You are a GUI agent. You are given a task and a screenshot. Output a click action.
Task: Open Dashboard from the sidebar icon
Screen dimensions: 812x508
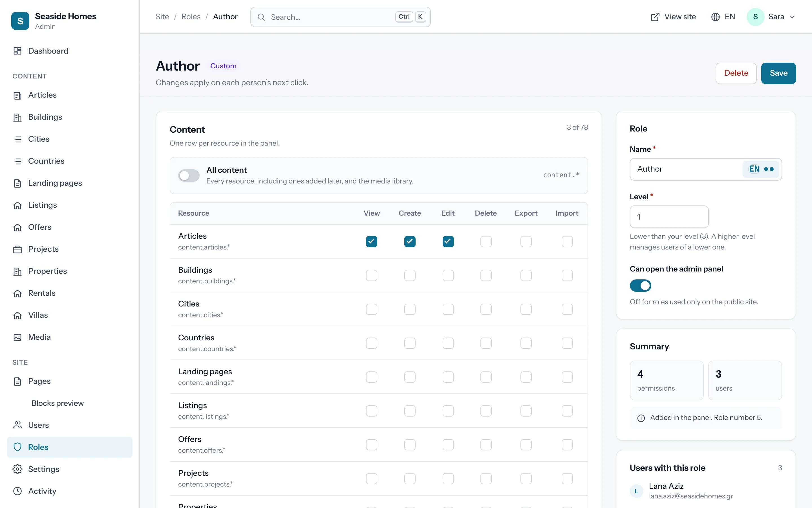tap(17, 51)
